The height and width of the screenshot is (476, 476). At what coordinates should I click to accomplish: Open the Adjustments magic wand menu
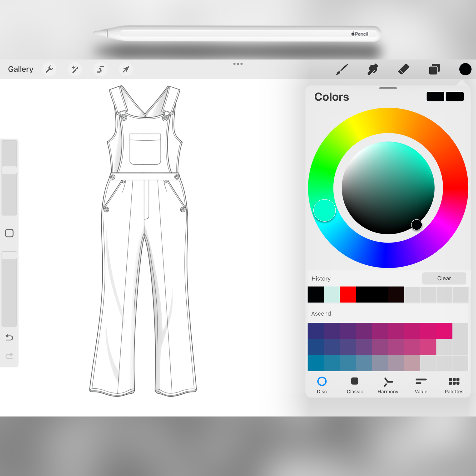pyautogui.click(x=75, y=69)
